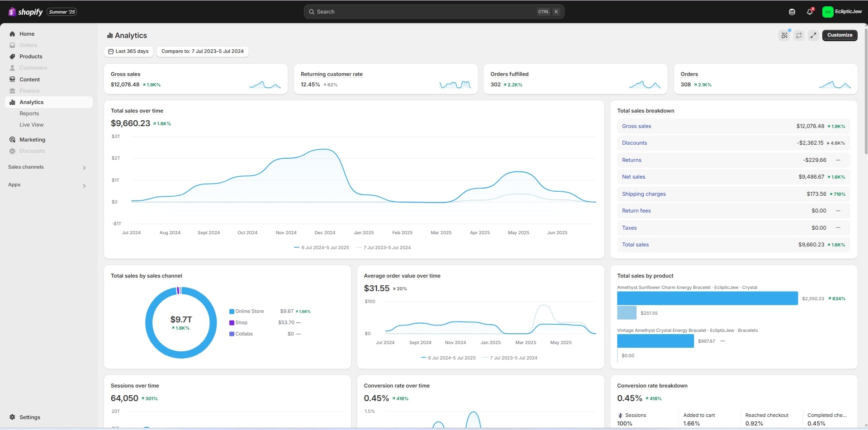This screenshot has width=868, height=430.
Task: Open Total sales by sales channel title
Action: point(146,276)
